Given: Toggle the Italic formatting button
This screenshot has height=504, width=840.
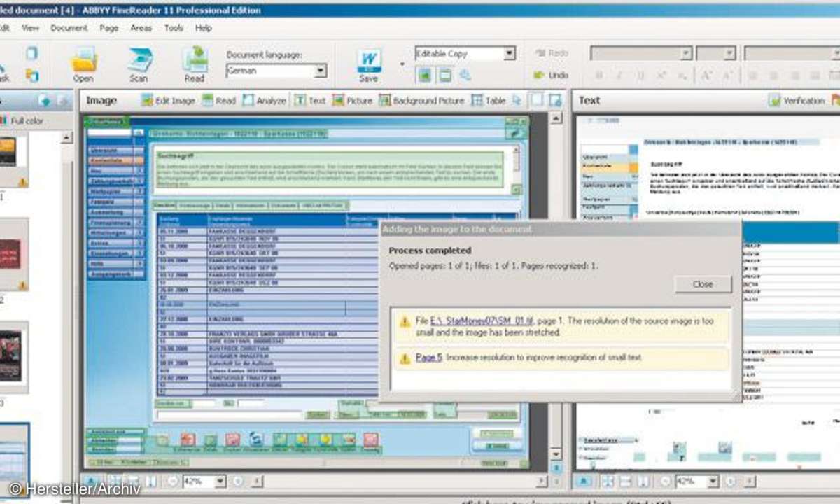Looking at the screenshot, I should [x=619, y=76].
